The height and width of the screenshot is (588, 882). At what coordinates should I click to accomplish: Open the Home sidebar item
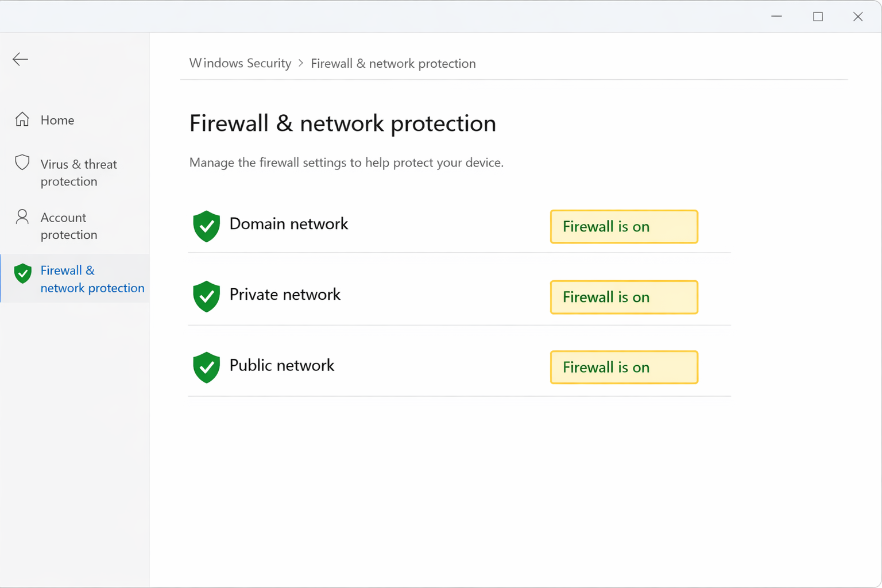pos(57,120)
